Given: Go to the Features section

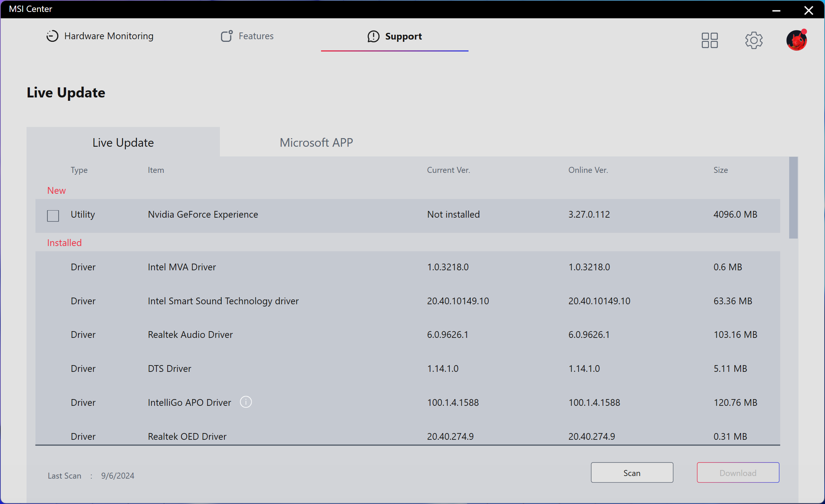Looking at the screenshot, I should coord(256,36).
